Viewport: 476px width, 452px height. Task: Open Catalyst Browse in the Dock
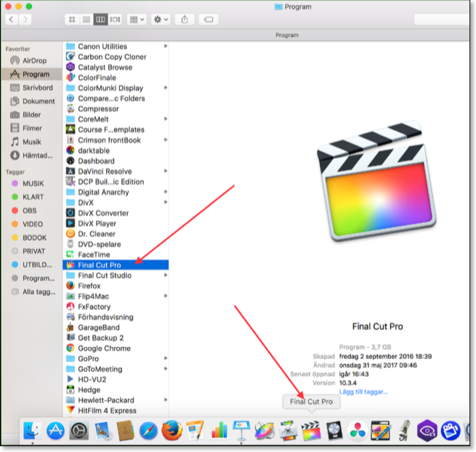(x=427, y=430)
